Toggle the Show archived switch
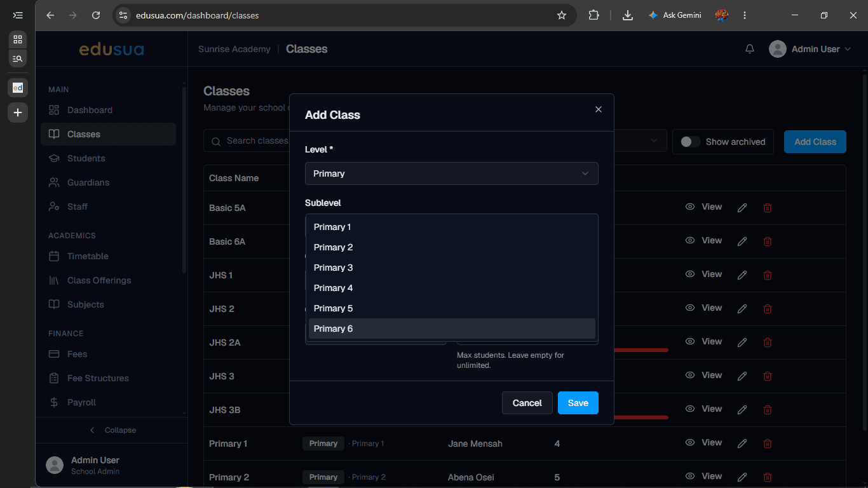The width and height of the screenshot is (868, 488). click(x=691, y=142)
